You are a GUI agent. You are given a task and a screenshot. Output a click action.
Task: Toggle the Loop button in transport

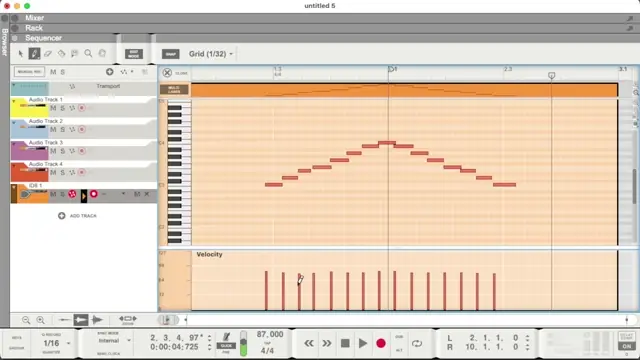coord(417,343)
